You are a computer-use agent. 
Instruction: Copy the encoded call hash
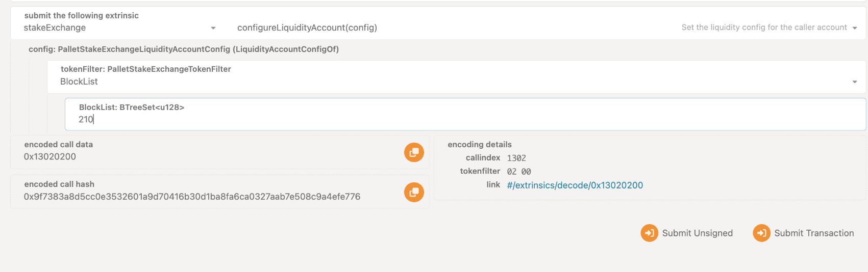click(414, 192)
